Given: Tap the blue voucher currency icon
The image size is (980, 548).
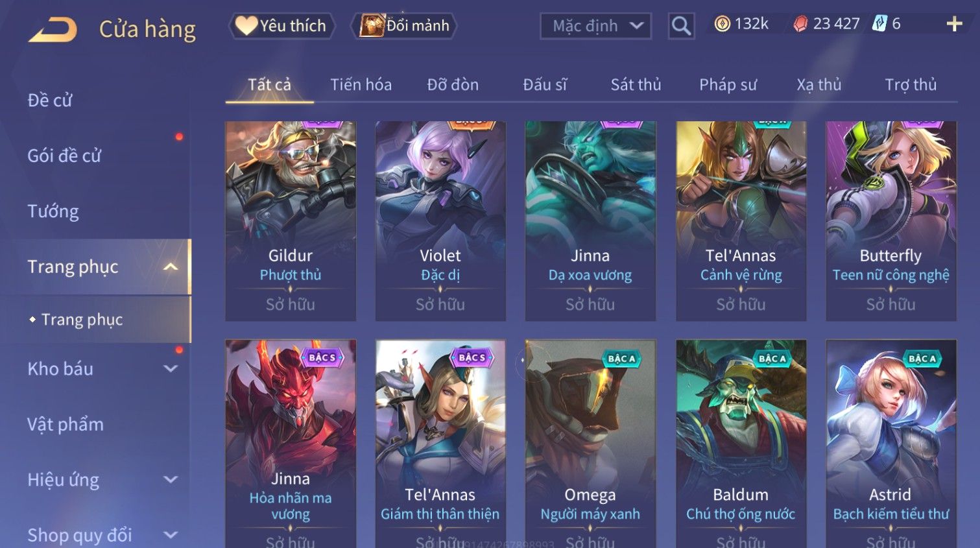Looking at the screenshot, I should click(x=879, y=24).
